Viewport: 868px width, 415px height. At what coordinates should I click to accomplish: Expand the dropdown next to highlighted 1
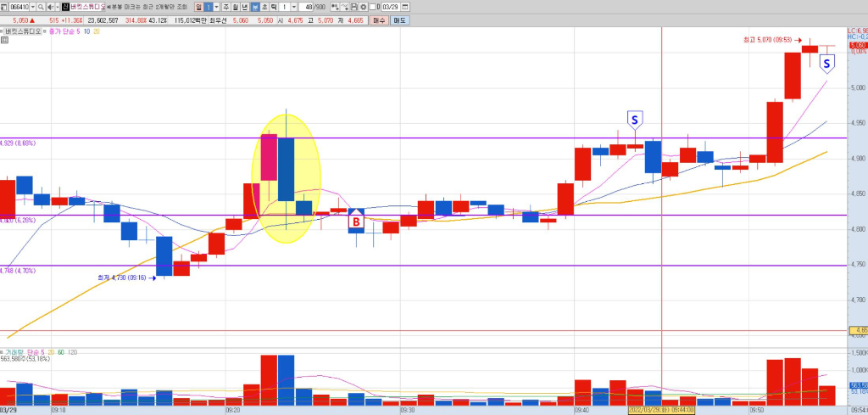[x=216, y=7]
